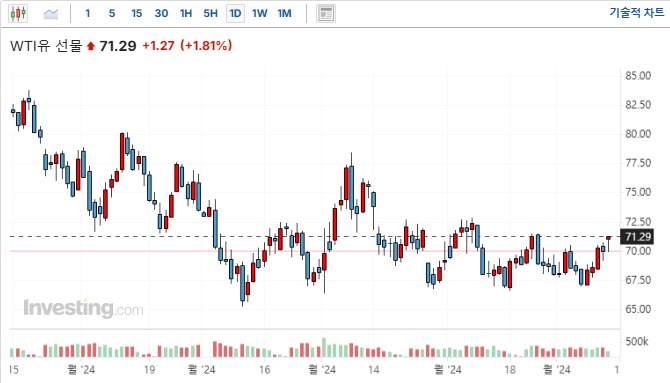Switch chart to 1W timeframe
Image resolution: width=670 pixels, height=383 pixels.
[x=259, y=14]
